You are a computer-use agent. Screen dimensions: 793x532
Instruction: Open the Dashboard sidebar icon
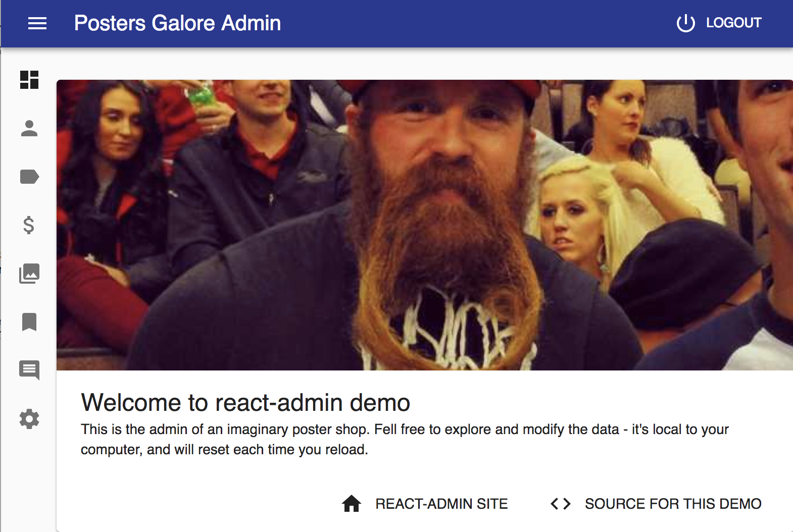[x=29, y=80]
